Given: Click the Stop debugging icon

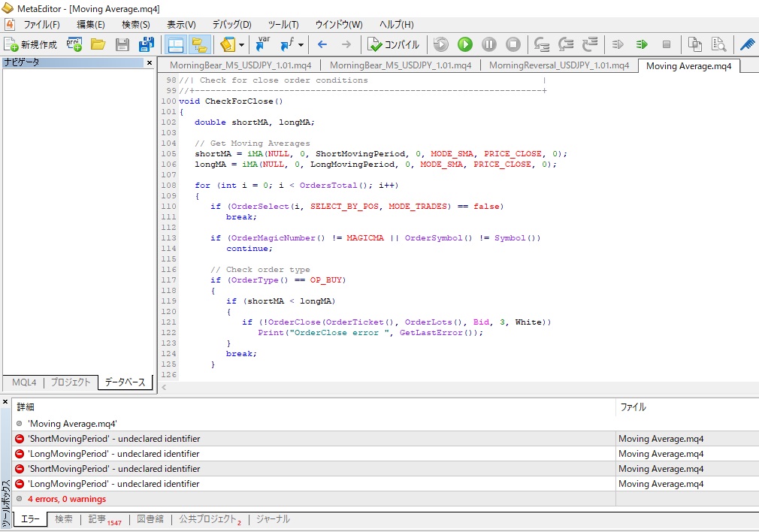Looking at the screenshot, I should pyautogui.click(x=513, y=44).
